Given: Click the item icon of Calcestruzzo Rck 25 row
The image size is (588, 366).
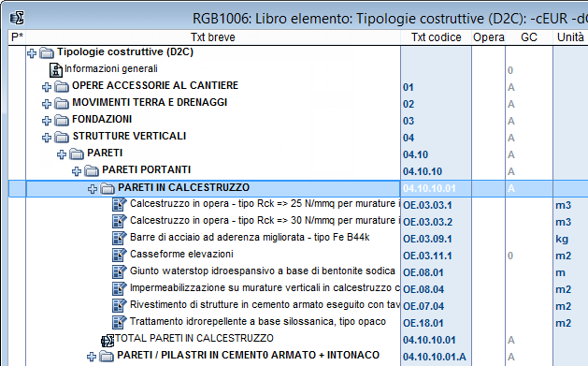Looking at the screenshot, I should coord(120,205).
